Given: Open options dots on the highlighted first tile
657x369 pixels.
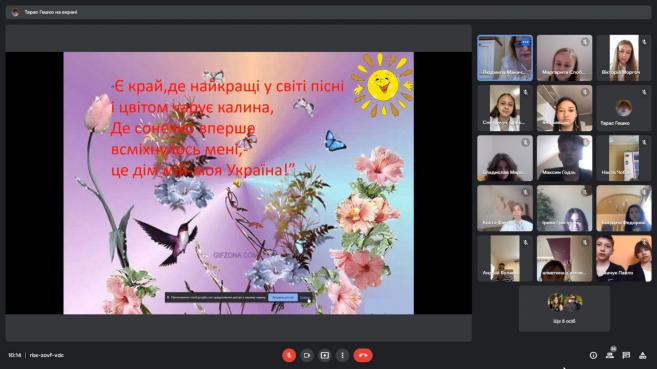Looking at the screenshot, I should tap(525, 42).
